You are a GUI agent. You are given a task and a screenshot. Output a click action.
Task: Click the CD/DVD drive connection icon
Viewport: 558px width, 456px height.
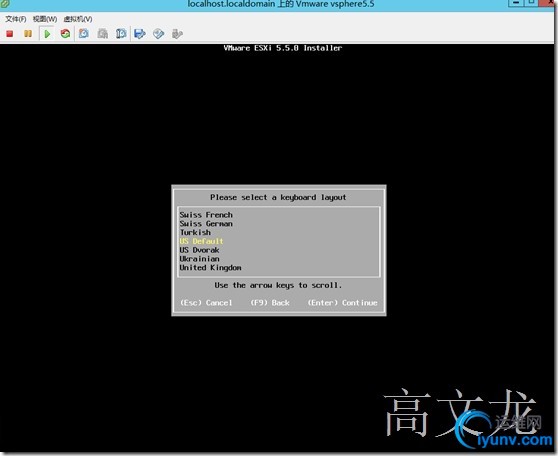pyautogui.click(x=158, y=34)
